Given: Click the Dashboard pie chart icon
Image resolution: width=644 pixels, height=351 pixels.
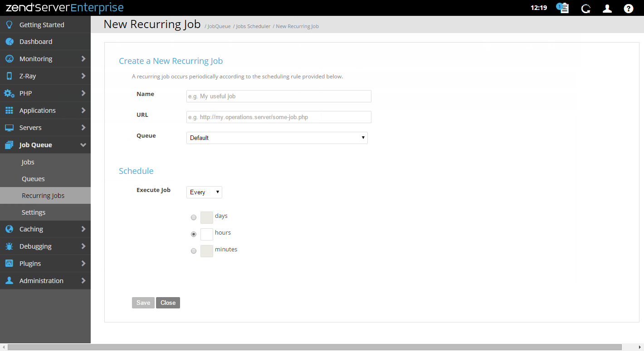Looking at the screenshot, I should coord(9,42).
